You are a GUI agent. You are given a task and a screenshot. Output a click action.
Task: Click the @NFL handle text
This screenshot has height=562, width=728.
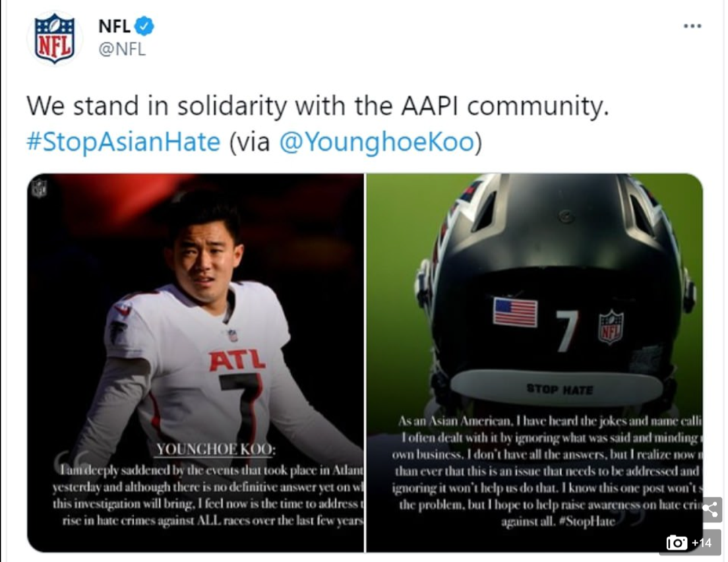point(122,49)
